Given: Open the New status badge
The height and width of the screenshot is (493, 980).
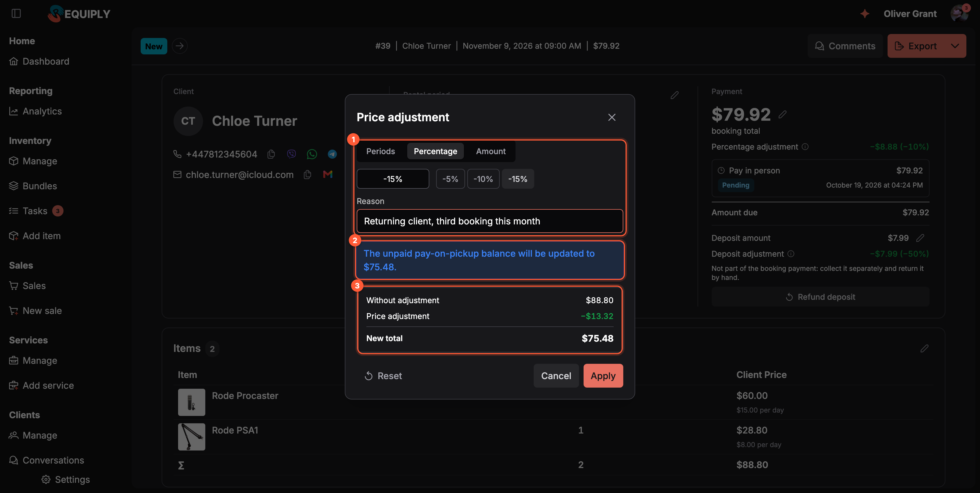Looking at the screenshot, I should point(154,46).
